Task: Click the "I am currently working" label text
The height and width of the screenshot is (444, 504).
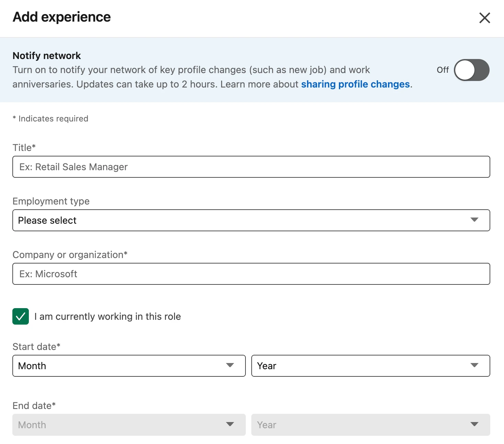Action: (107, 316)
